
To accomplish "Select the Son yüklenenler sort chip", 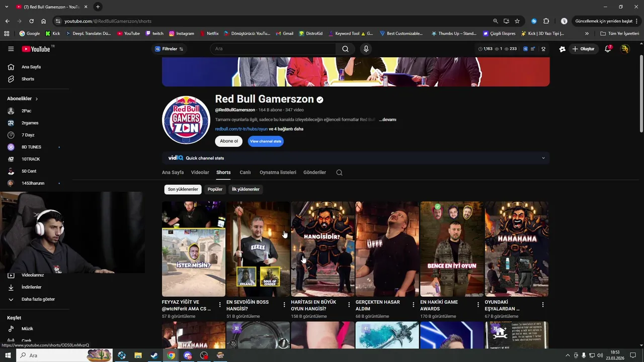I will [183, 190].
